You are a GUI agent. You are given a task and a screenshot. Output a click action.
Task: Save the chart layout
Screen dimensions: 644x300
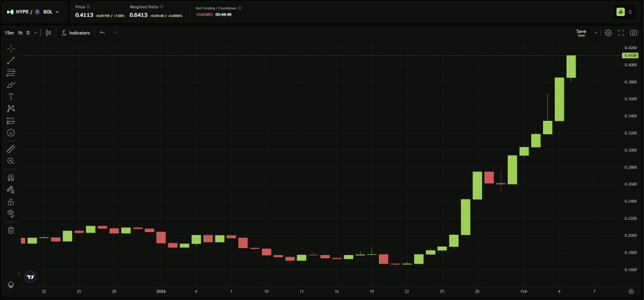point(581,33)
